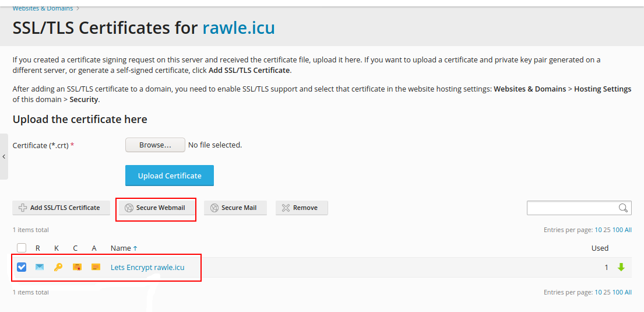Click the envelope request icon in certificate row

pyautogui.click(x=40, y=267)
